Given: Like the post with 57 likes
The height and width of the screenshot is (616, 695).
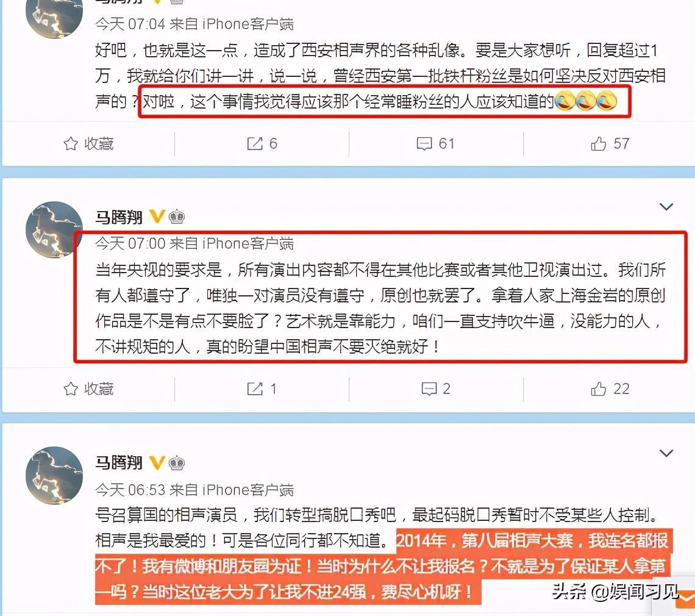Looking at the screenshot, I should tap(610, 144).
